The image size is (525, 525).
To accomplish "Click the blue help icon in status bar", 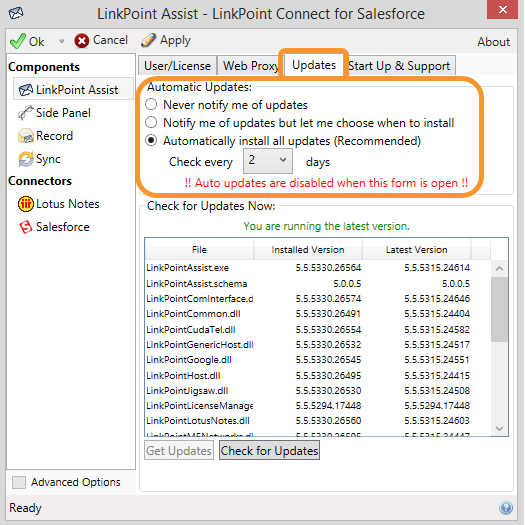I will pos(506,508).
